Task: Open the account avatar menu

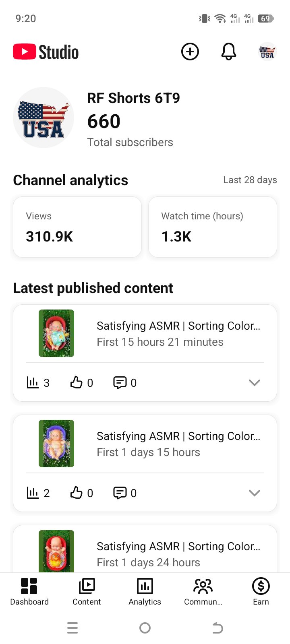Action: coord(267,52)
